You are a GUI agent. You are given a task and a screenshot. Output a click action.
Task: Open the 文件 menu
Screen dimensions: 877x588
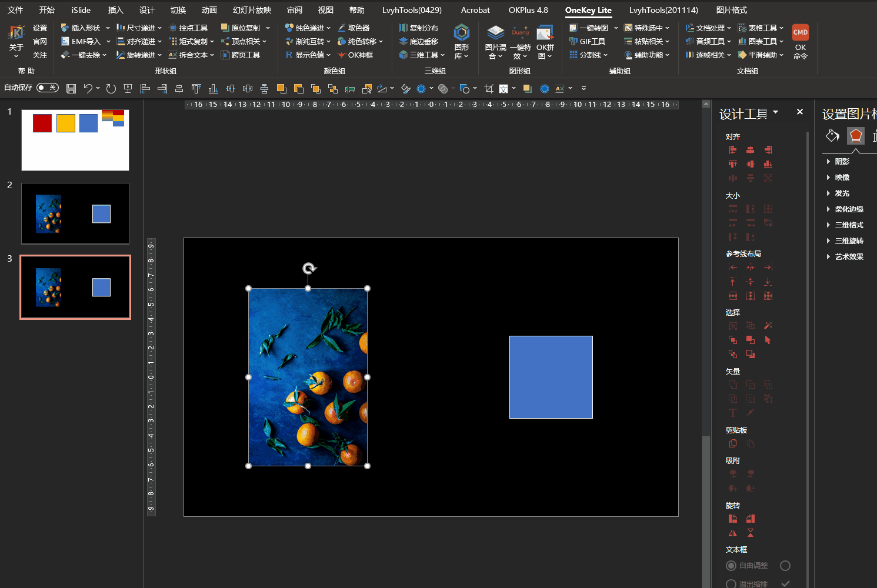click(16, 10)
